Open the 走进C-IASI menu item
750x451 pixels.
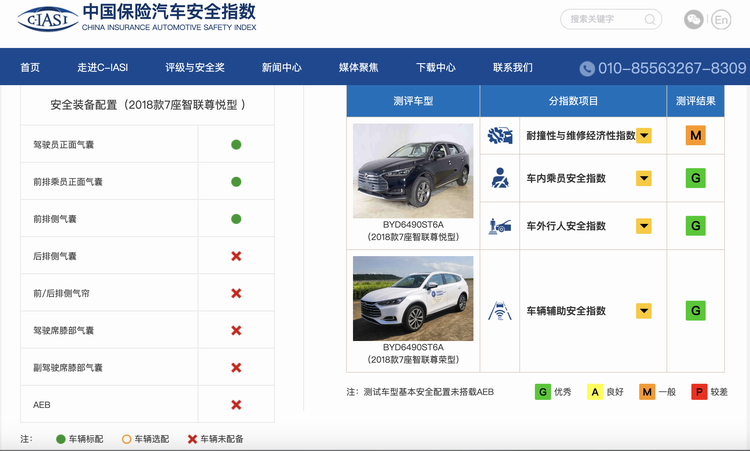[x=103, y=67]
